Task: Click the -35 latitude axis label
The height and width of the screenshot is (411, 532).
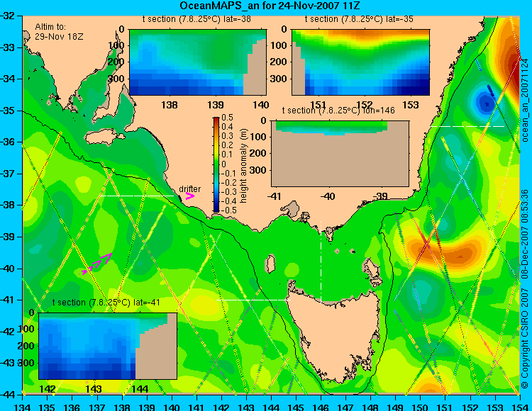Action: tap(7, 111)
